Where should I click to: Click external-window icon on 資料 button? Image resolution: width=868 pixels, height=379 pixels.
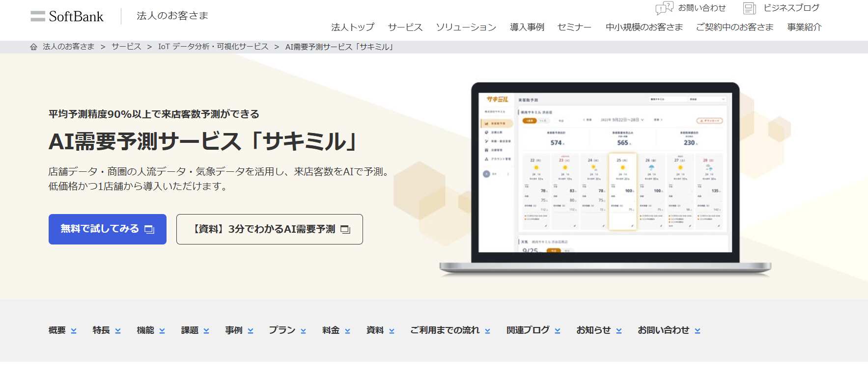[x=345, y=229]
